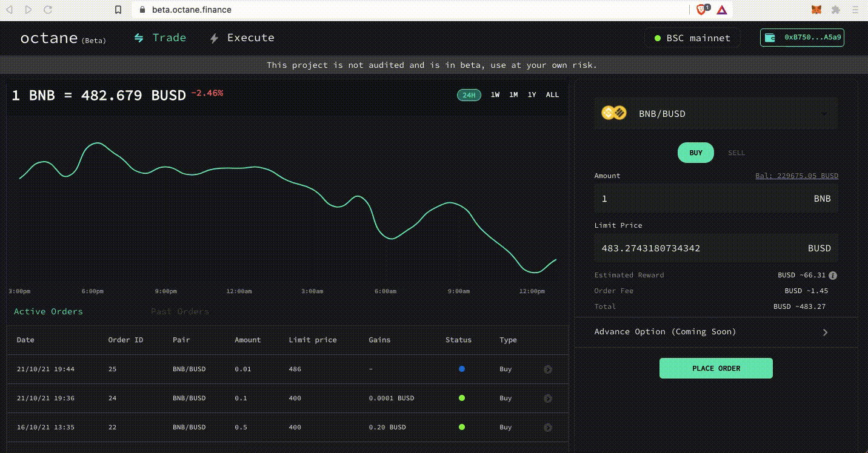Click the PLACE ORDER button
Viewport: 868px width, 453px height.
[x=716, y=368]
